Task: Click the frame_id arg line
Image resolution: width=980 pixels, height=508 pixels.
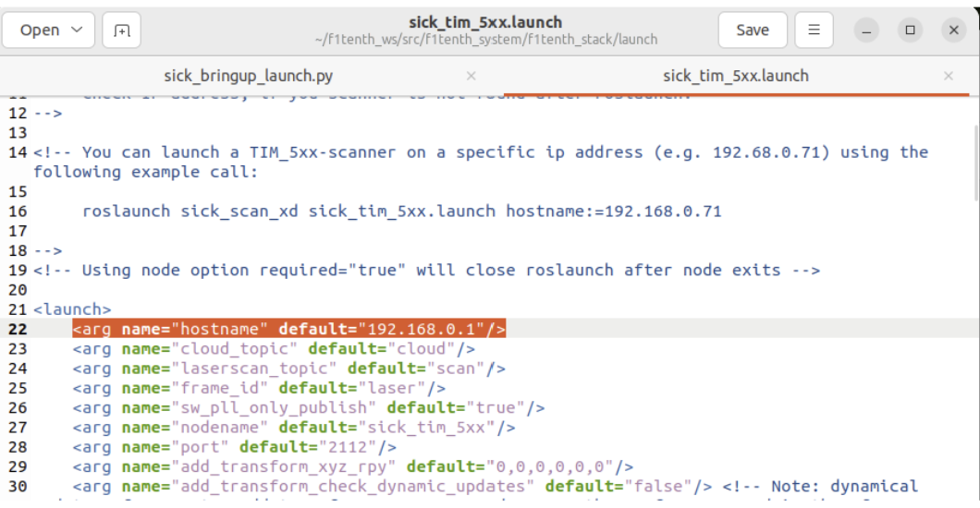Action: 259,388
